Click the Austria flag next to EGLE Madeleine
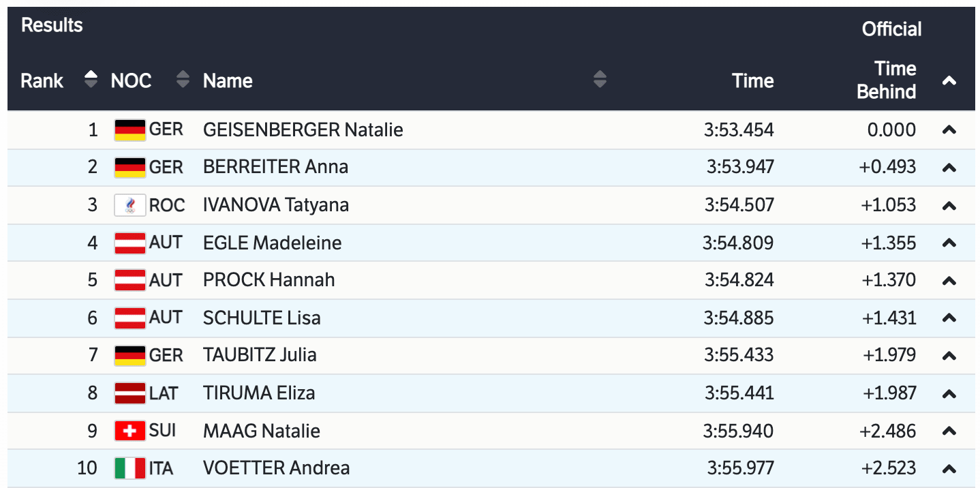 tap(129, 243)
